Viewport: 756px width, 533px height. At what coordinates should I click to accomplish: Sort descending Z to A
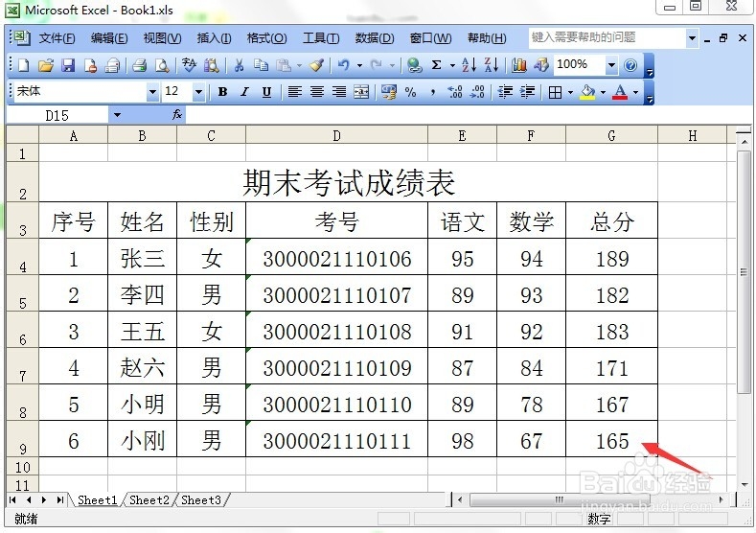[491, 65]
